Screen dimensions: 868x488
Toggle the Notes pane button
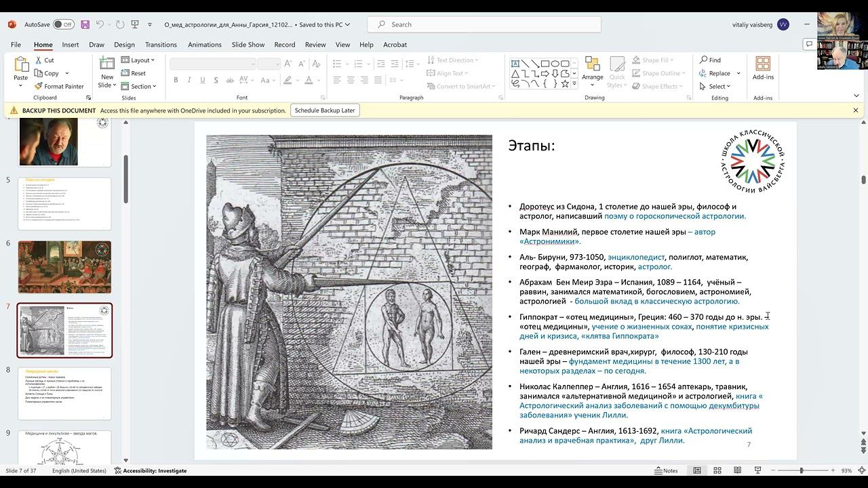pos(666,470)
